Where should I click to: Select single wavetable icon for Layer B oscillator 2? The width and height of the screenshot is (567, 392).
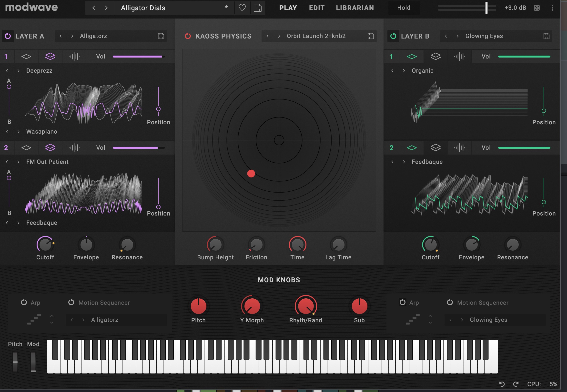412,148
